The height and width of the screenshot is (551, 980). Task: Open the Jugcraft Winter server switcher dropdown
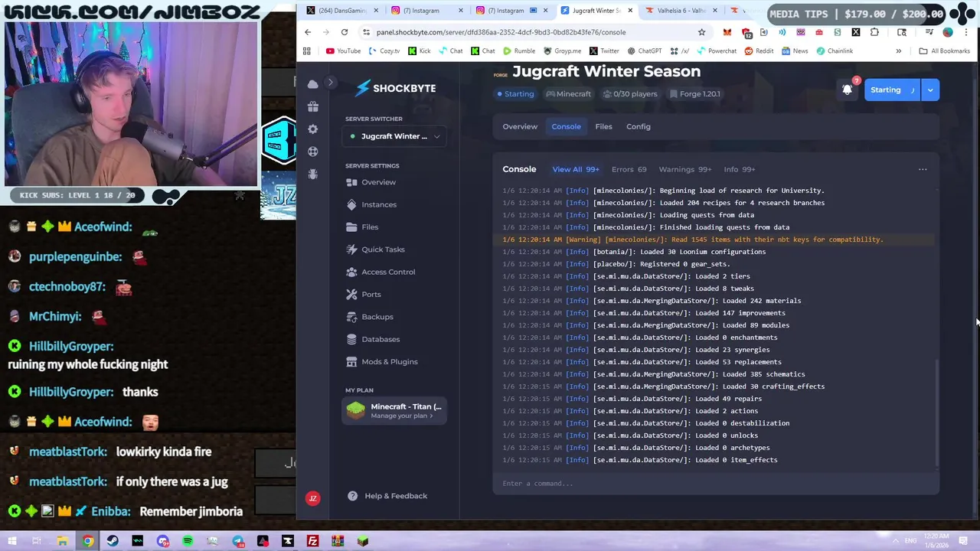[x=395, y=136]
